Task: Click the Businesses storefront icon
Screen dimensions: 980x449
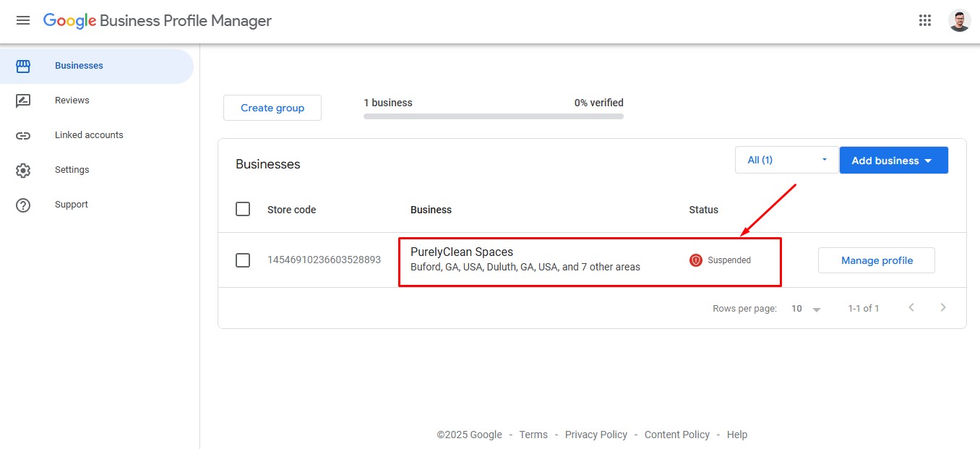Action: [23, 66]
